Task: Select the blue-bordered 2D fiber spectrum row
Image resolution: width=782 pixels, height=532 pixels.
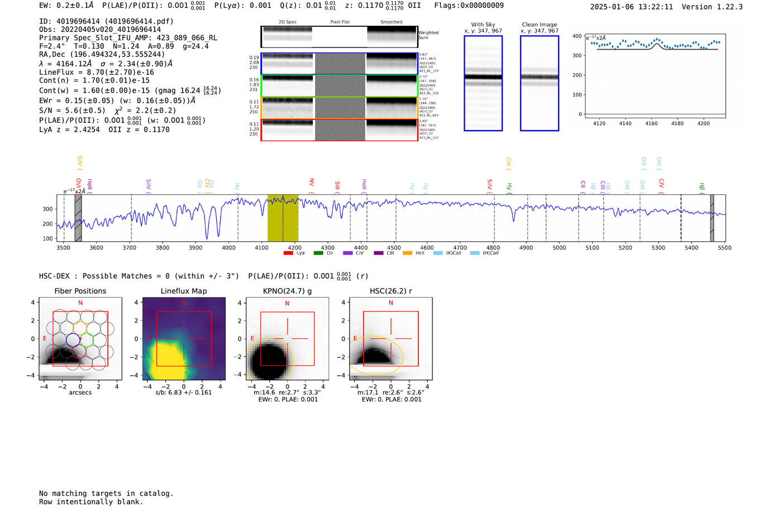Action: point(339,64)
